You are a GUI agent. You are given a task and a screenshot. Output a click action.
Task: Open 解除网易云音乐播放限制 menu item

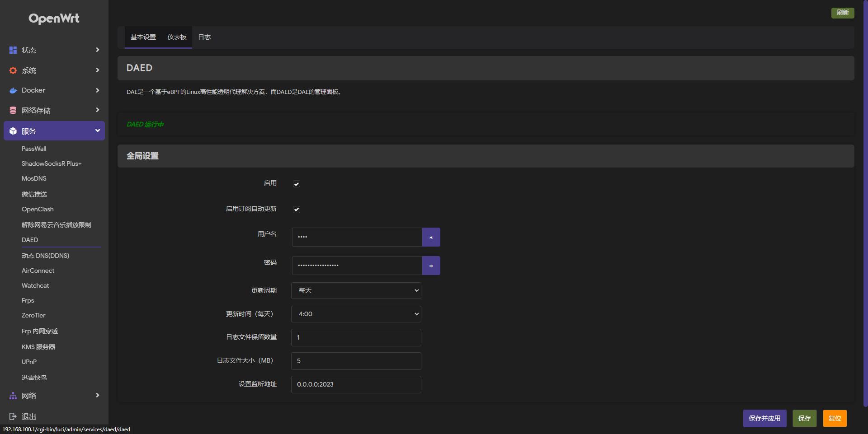pyautogui.click(x=57, y=225)
